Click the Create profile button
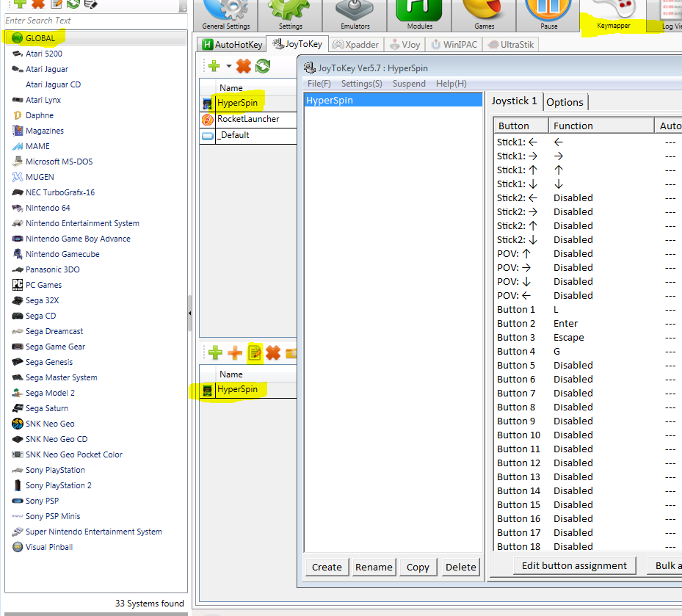The height and width of the screenshot is (616, 682). pyautogui.click(x=327, y=567)
